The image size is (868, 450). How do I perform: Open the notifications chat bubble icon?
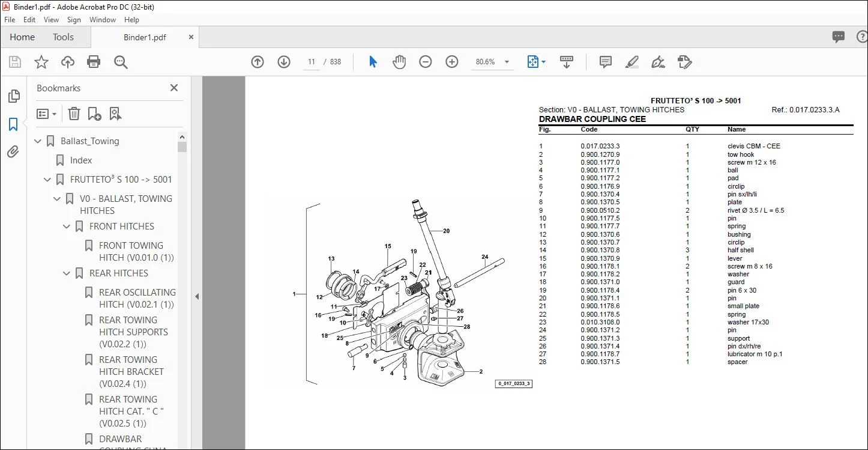pos(839,37)
